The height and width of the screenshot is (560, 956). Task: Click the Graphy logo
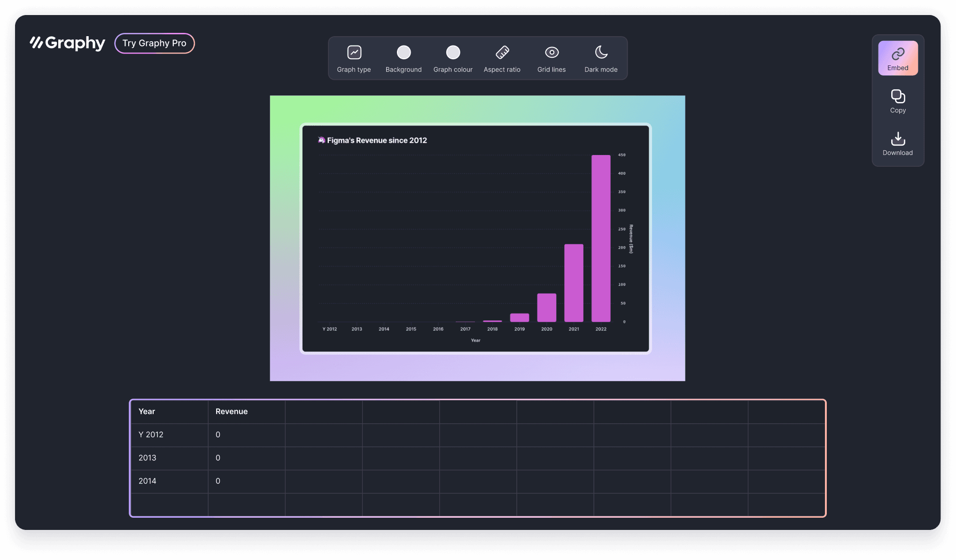(x=68, y=43)
